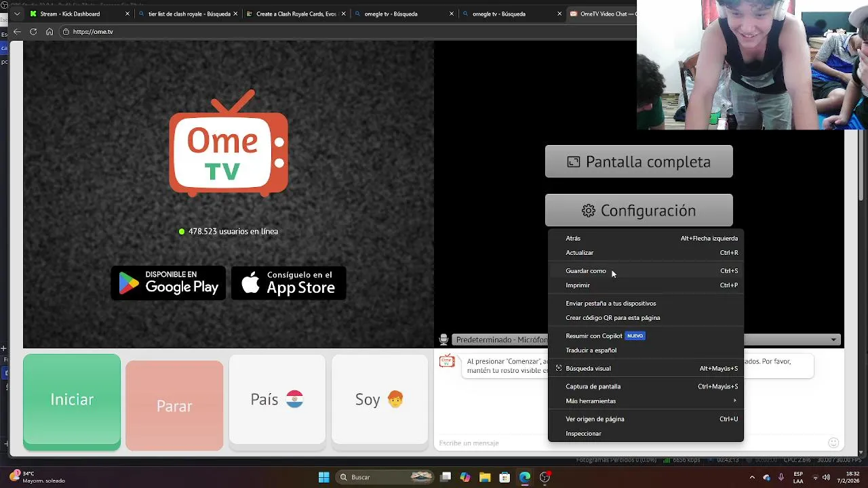Open the weather widget showing 34°C
The image size is (868, 488).
coord(37,477)
